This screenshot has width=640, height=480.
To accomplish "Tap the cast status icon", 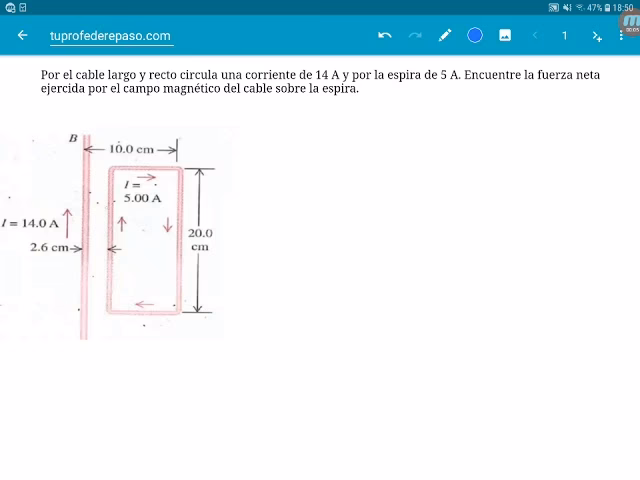I will point(553,7).
